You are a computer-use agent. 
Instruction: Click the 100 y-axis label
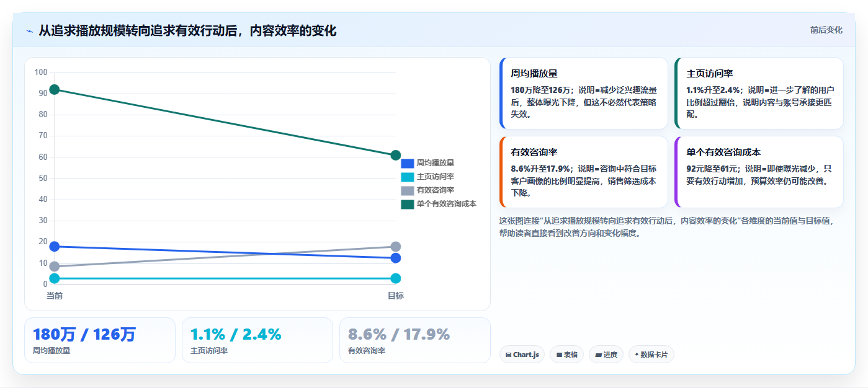click(x=41, y=73)
